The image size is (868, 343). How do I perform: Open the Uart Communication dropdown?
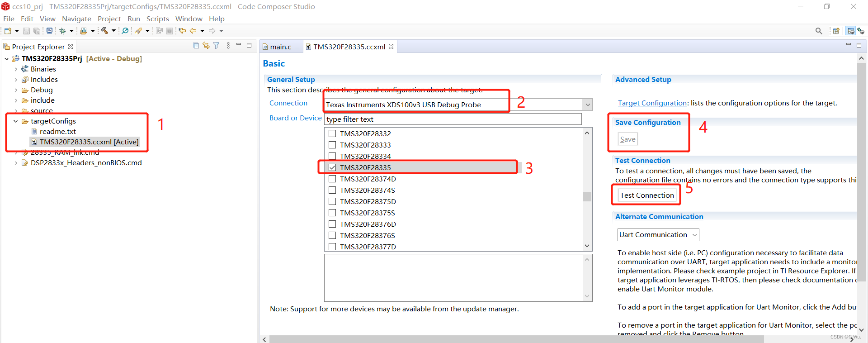click(x=658, y=235)
